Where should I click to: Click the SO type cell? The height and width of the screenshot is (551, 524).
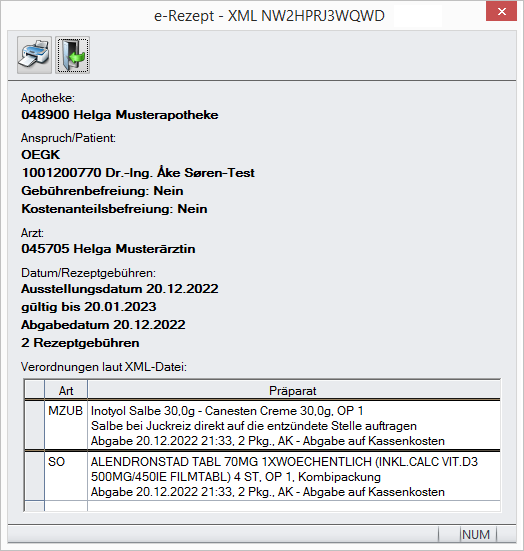click(66, 476)
